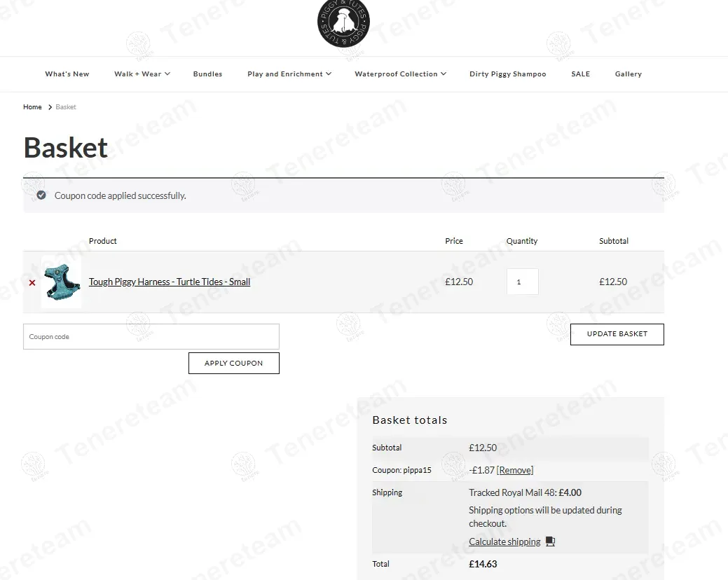Image resolution: width=728 pixels, height=580 pixels.
Task: Remove the pippa15 coupon
Action: [x=515, y=470]
